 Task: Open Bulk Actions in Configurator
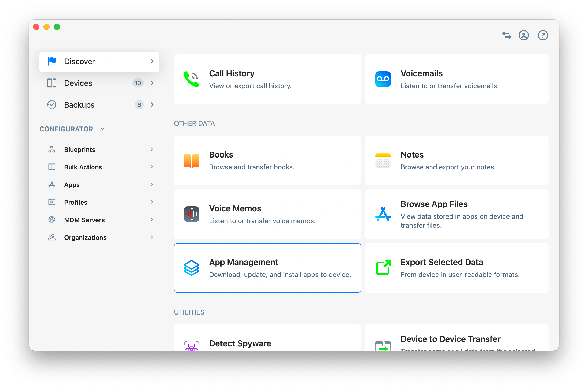pos(99,167)
